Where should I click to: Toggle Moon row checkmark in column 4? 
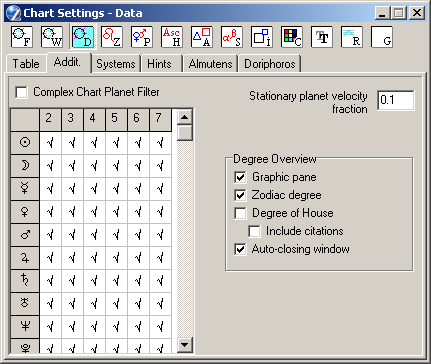(94, 165)
